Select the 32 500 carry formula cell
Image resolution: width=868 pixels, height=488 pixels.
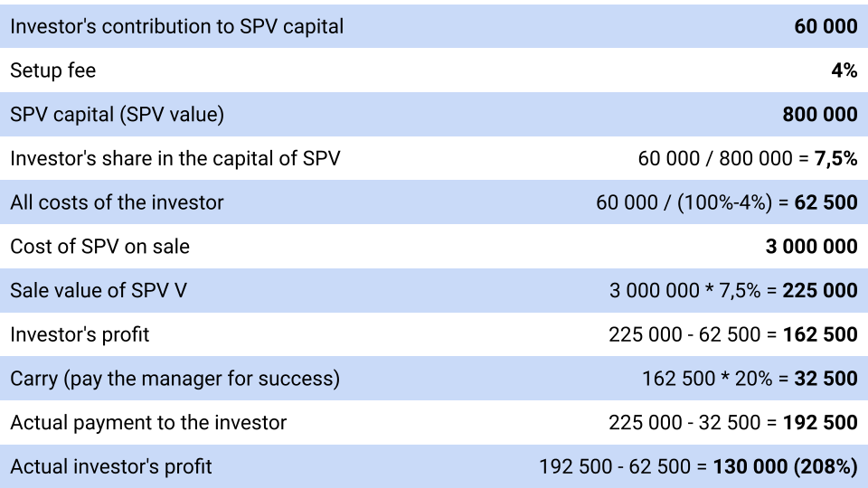(750, 379)
